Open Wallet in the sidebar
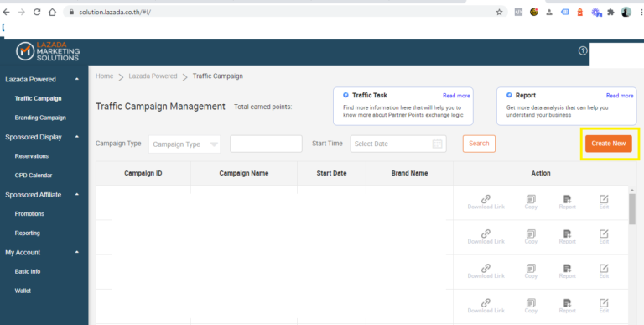This screenshot has width=644, height=325. pyautogui.click(x=23, y=291)
